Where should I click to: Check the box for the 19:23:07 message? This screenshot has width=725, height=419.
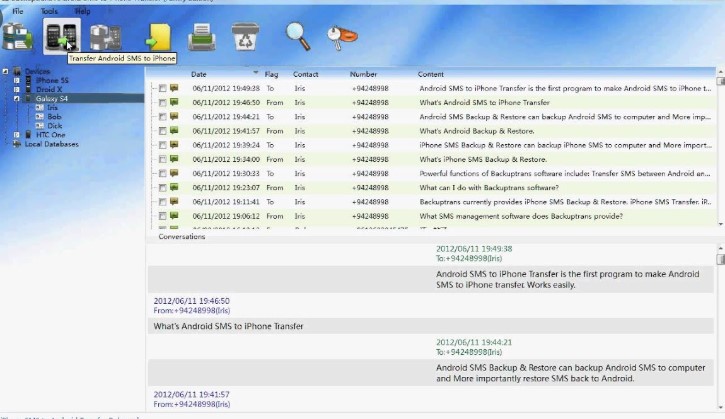(x=162, y=188)
